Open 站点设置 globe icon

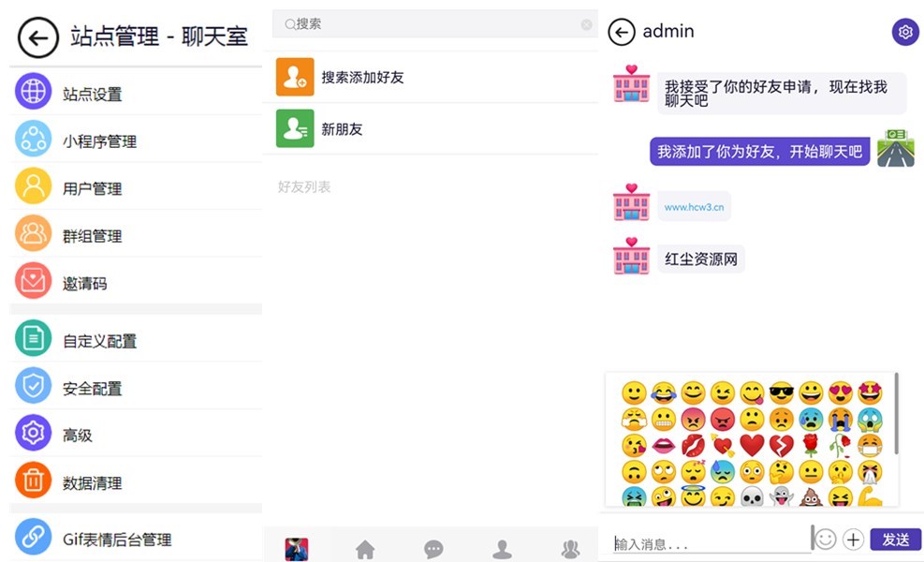33,92
